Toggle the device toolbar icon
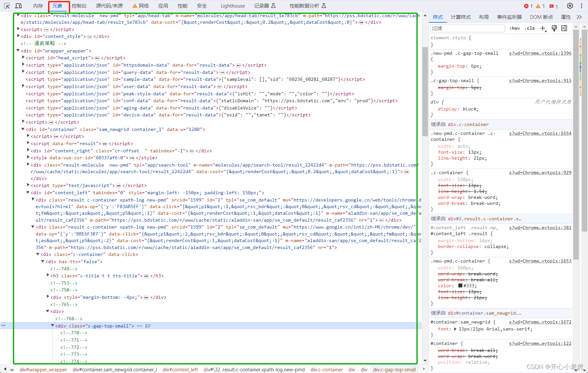 [x=18, y=6]
